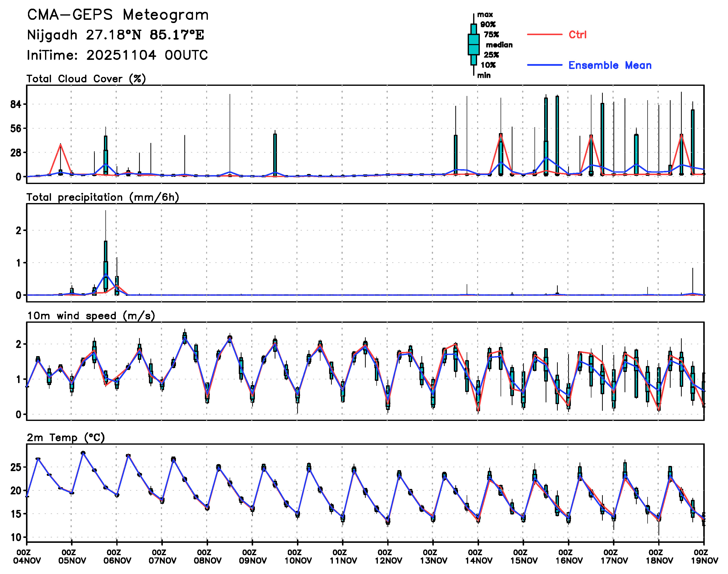Click the 2m Temp panel title
The image size is (728, 574).
(x=66, y=437)
